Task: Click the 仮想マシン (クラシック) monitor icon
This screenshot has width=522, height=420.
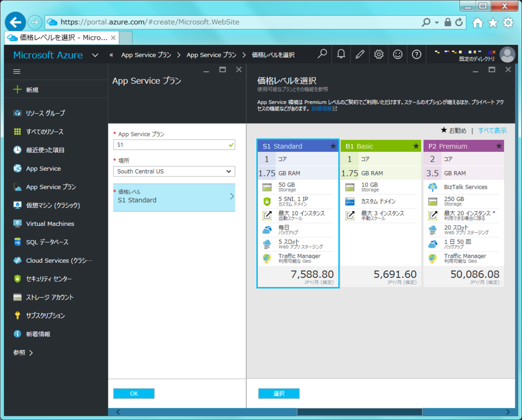Action: pos(17,205)
